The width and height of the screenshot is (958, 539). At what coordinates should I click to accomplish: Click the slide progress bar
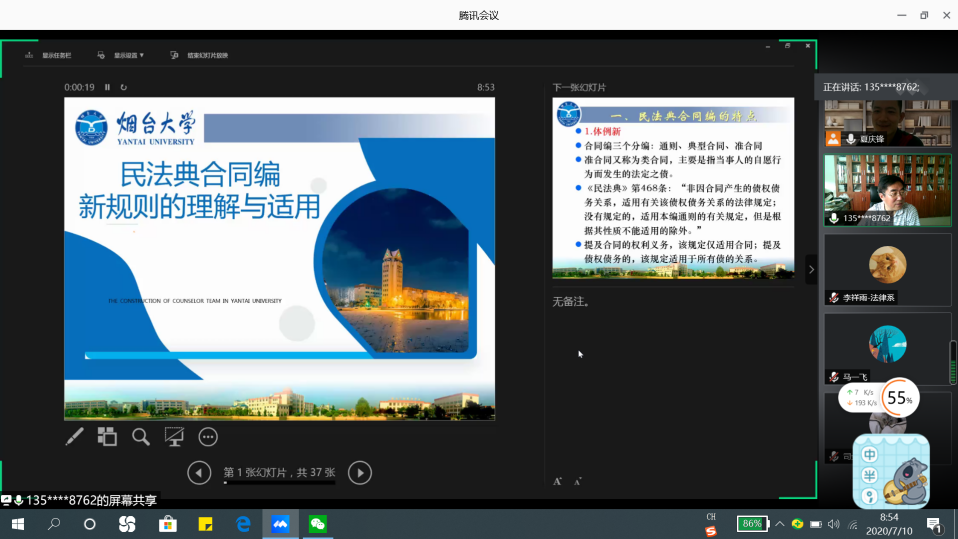click(279, 483)
